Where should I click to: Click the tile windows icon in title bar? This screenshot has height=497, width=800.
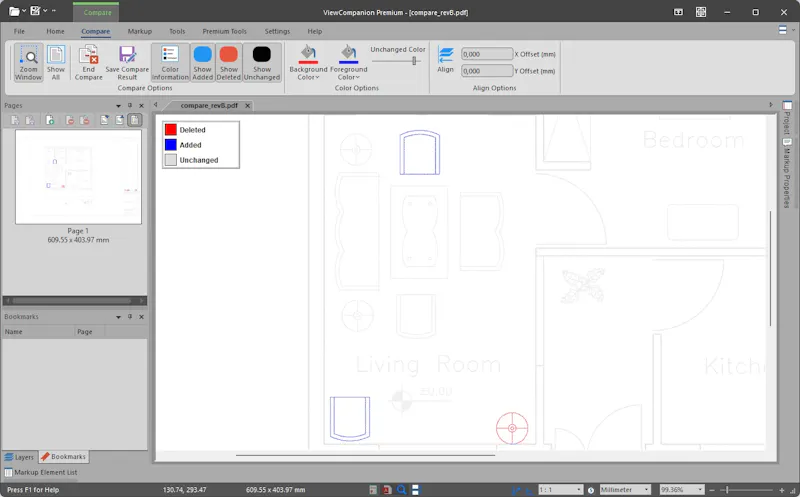pos(701,12)
